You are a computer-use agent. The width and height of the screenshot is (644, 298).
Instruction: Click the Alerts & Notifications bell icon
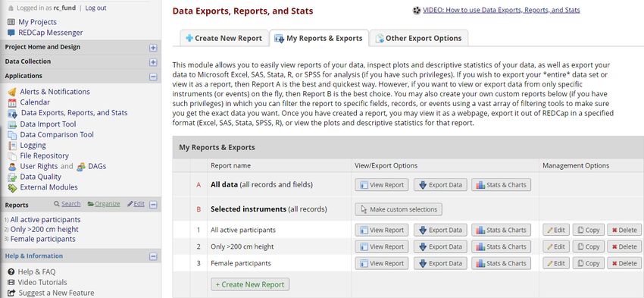[x=12, y=92]
